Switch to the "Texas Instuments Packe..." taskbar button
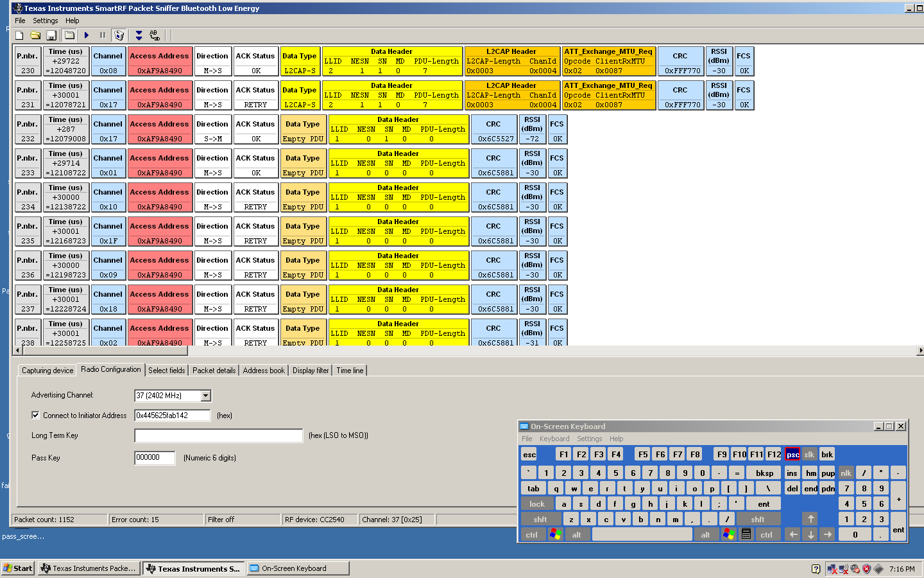Screen dimensions: 924x578 tap(89, 568)
